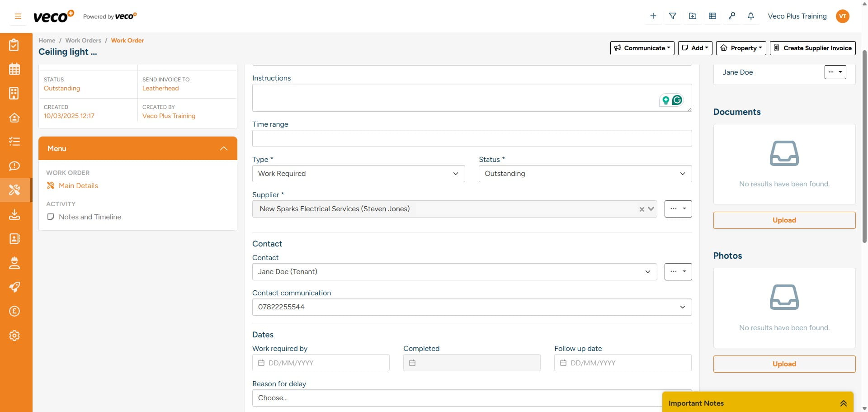Clear the selected supplier New Sparks Electrical Services
The width and height of the screenshot is (868, 412).
coord(642,209)
